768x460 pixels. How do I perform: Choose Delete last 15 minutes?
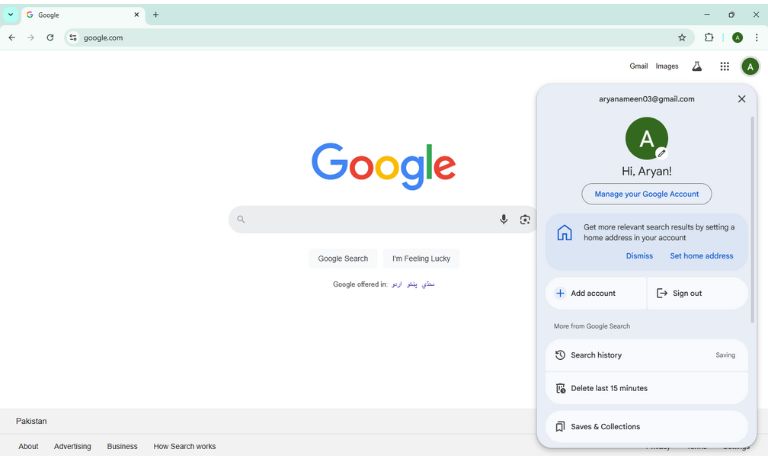click(608, 388)
